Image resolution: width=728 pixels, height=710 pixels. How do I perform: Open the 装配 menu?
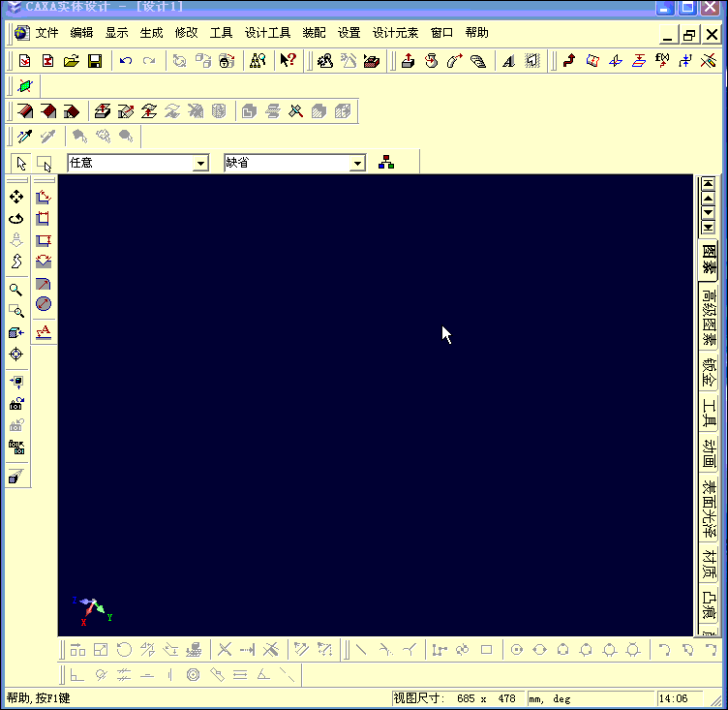click(314, 33)
